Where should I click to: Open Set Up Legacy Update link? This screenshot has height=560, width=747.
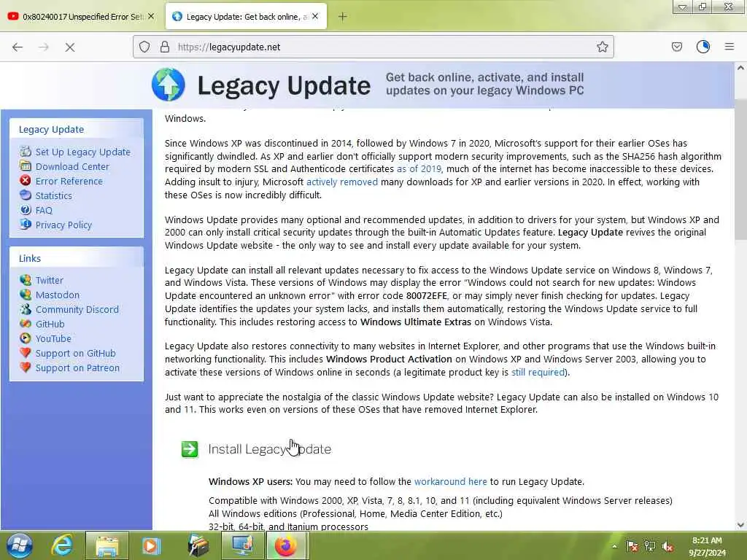pos(83,152)
